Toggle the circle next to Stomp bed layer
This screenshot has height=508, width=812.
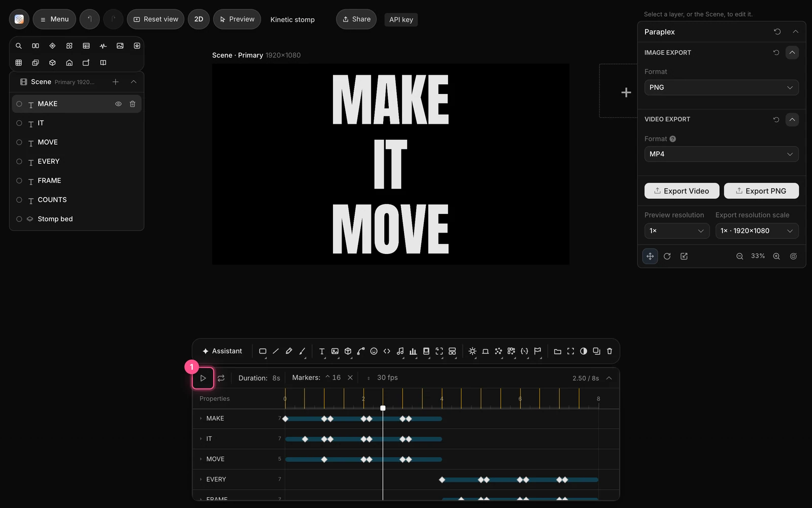point(19,219)
